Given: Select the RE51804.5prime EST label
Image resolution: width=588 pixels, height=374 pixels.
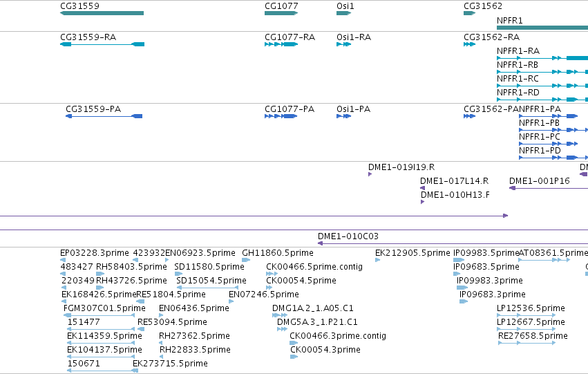Looking at the screenshot, I should (171, 294).
